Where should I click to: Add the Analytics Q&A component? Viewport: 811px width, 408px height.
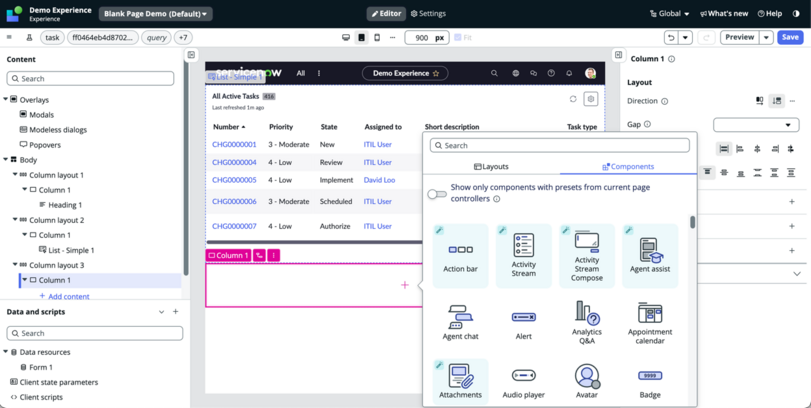[587, 322]
